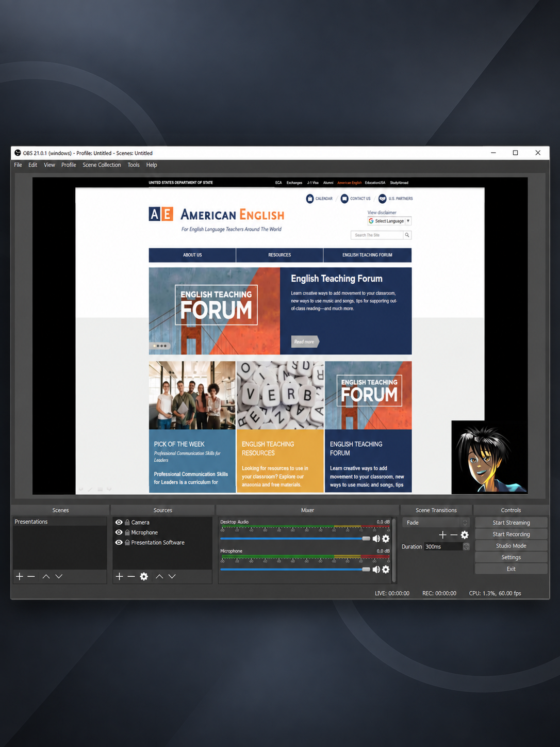Click Start Recording button
The width and height of the screenshot is (560, 747).
pyautogui.click(x=511, y=534)
